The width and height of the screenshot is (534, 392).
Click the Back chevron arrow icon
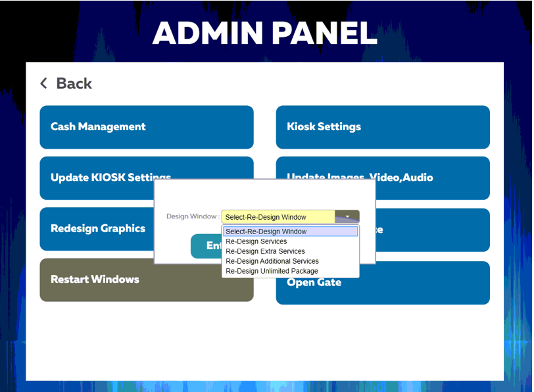point(43,83)
